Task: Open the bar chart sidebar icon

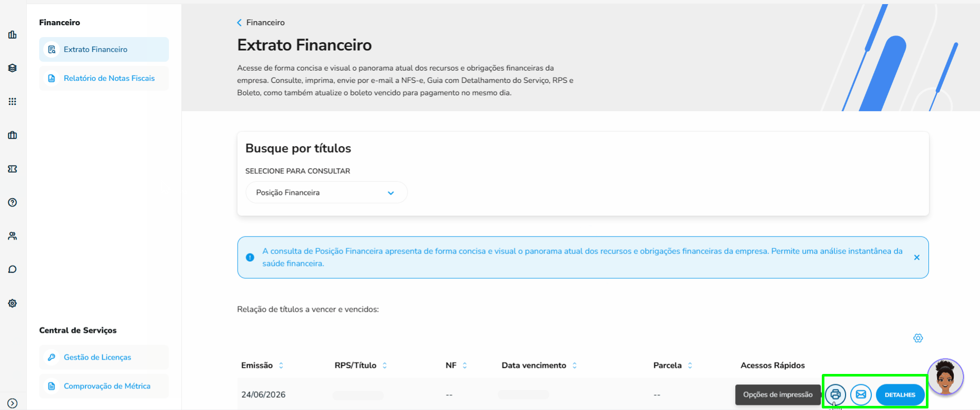Action: pos(12,35)
